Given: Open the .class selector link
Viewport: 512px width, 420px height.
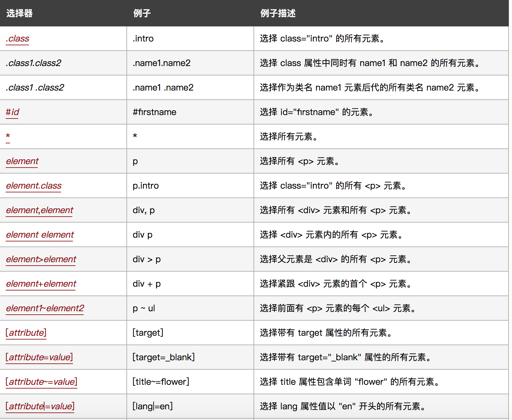Looking at the screenshot, I should (18, 39).
